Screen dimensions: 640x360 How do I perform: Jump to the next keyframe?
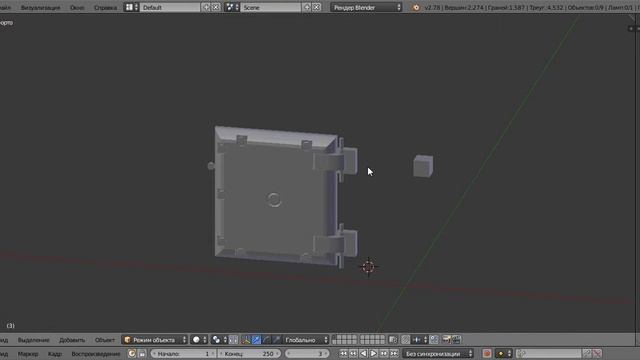[384, 354]
